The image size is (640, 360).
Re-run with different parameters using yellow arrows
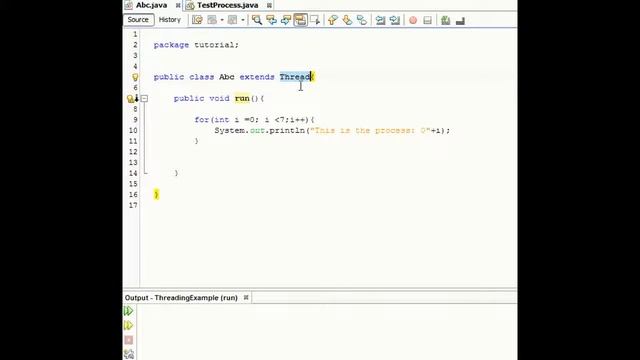pos(129,325)
